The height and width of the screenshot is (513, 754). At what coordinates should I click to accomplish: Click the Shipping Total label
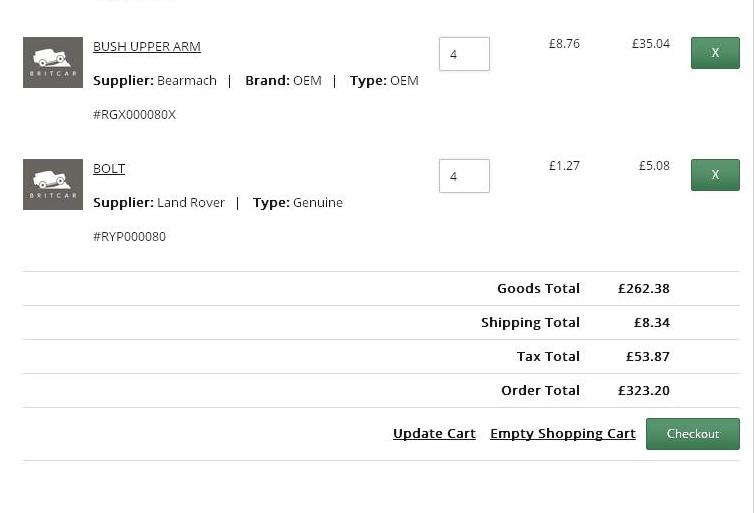click(530, 323)
